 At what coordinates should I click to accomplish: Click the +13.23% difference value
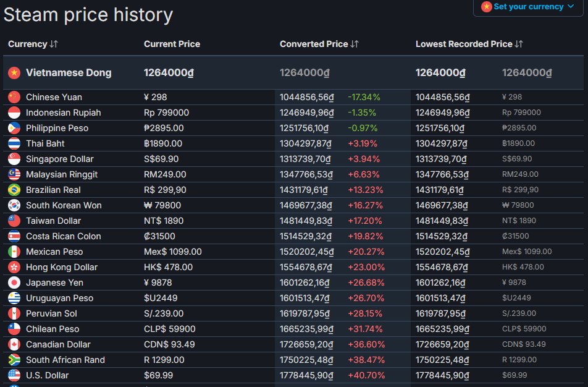pyautogui.click(x=365, y=190)
